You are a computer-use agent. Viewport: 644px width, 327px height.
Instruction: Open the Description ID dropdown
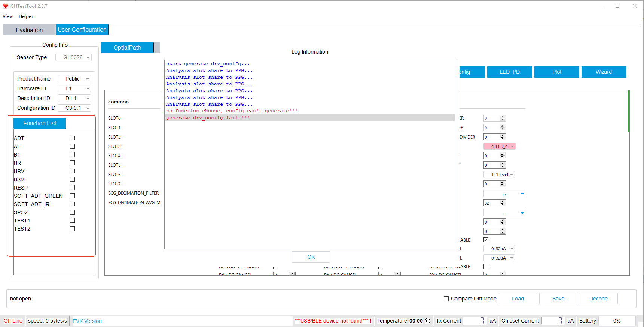(74, 98)
